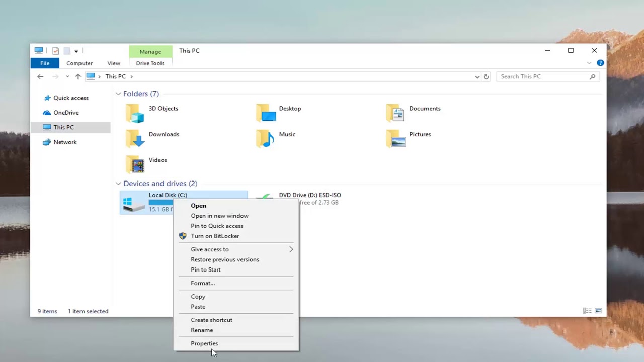Select the Documents folder icon

(395, 113)
